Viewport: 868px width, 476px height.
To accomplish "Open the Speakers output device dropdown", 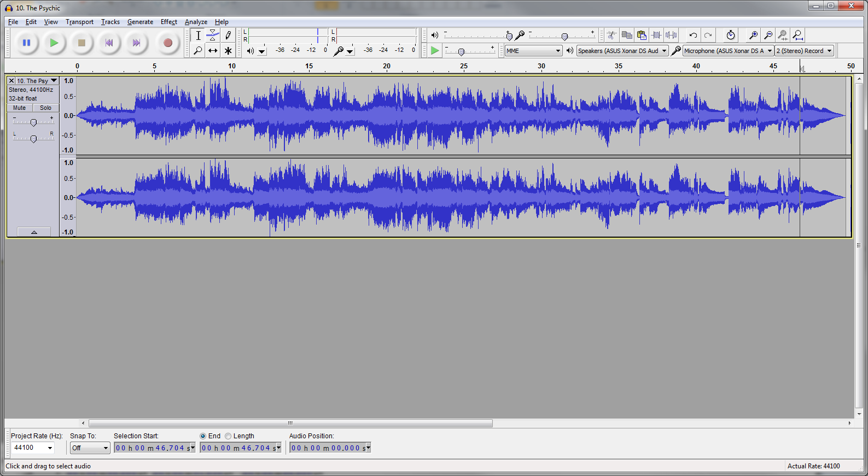I will click(622, 50).
